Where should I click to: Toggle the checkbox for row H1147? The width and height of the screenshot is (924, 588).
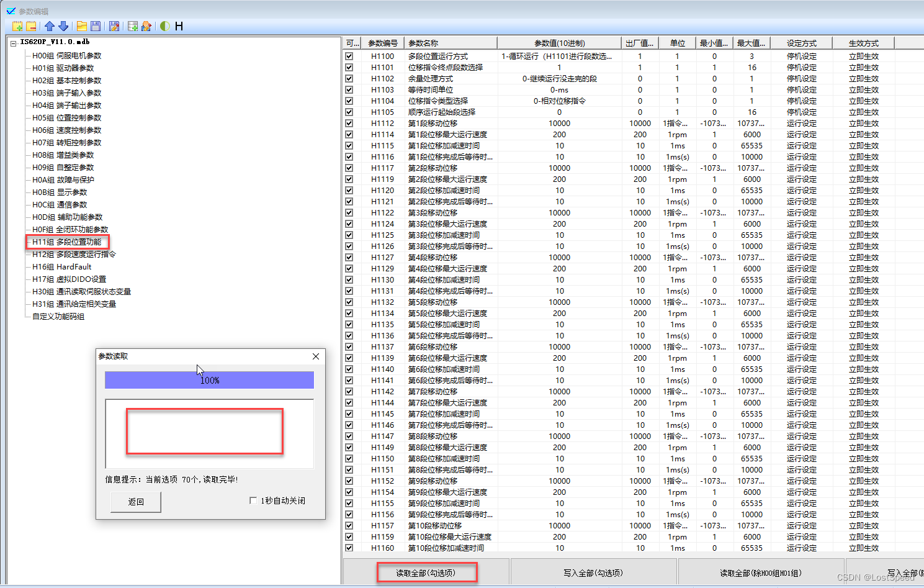click(349, 436)
